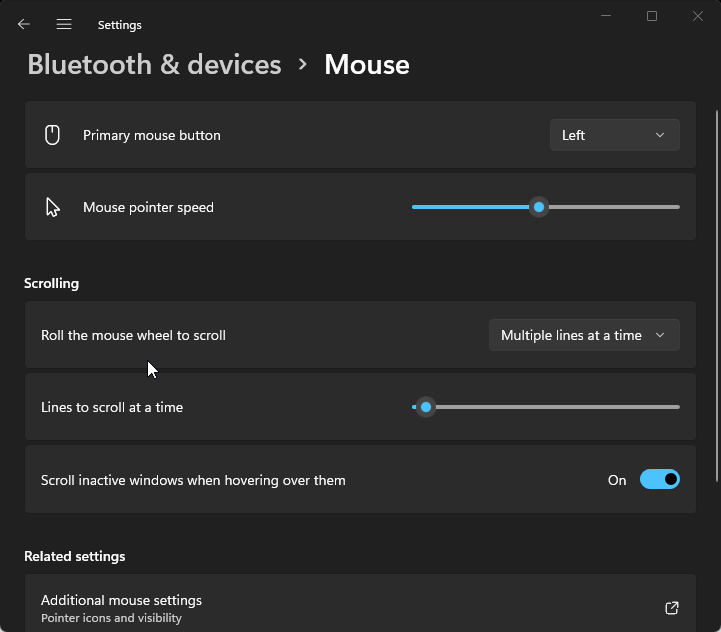Navigate to Bluetooth & devices breadcrumb
This screenshot has height=632, width=721.
coord(154,64)
